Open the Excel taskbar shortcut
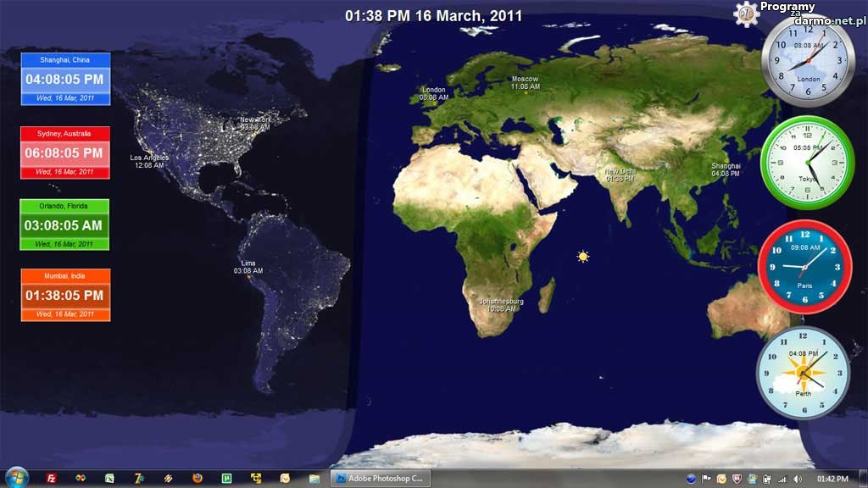The height and width of the screenshot is (488, 868). (x=109, y=479)
